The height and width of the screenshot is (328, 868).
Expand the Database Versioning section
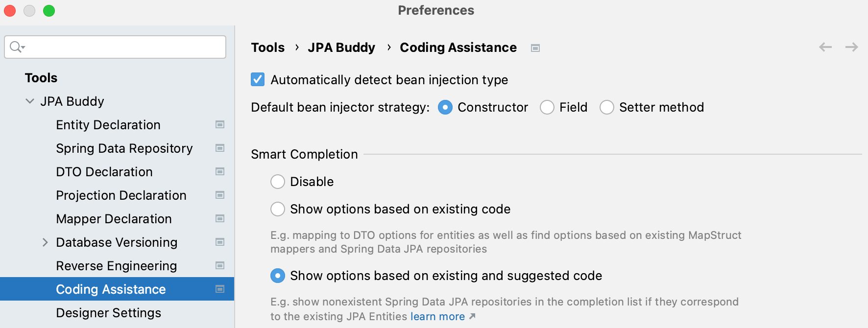coord(45,242)
